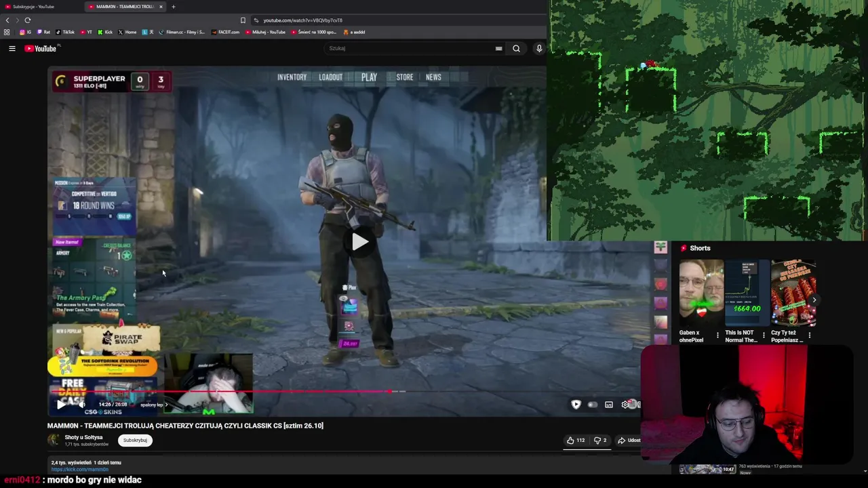The width and height of the screenshot is (868, 488).
Task: Open the Czy Ty też Popełniasz short
Action: tap(793, 293)
